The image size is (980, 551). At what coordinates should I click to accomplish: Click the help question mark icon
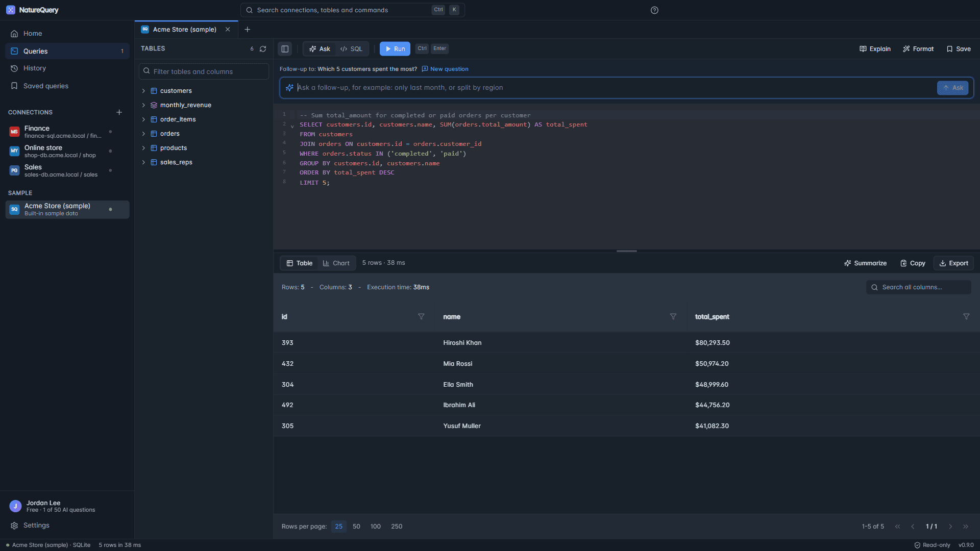(654, 10)
